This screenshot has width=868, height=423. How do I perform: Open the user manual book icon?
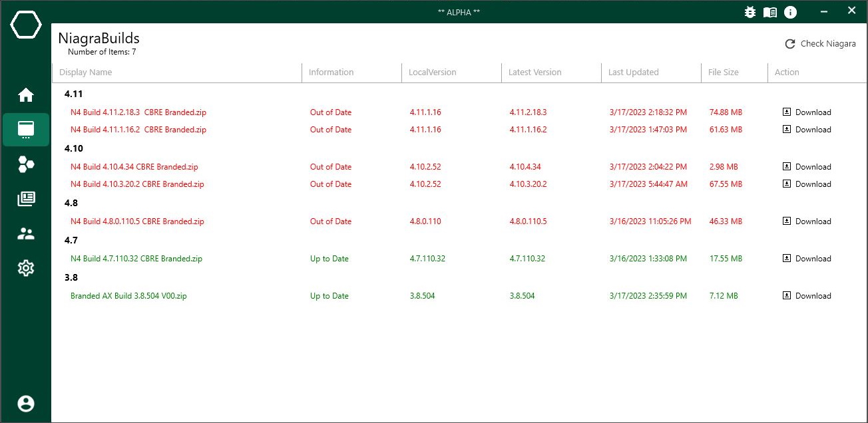pyautogui.click(x=770, y=11)
